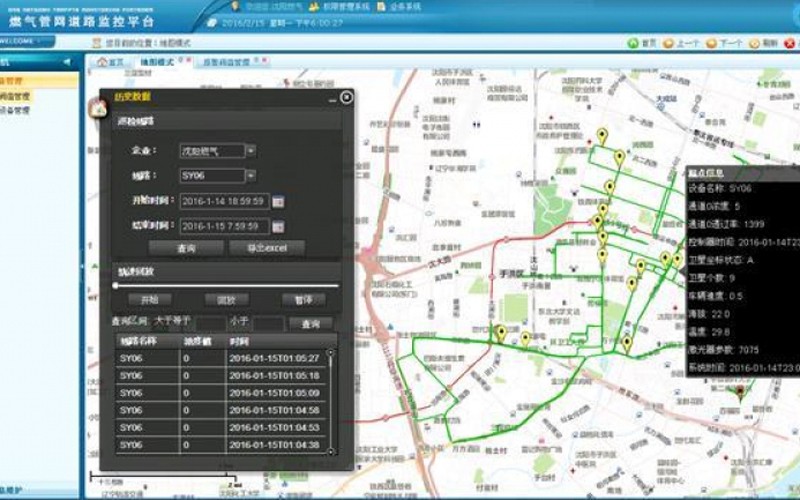This screenshot has height=500, width=800.
Task: Click the alarm icon beside history panel
Action: tap(99, 108)
